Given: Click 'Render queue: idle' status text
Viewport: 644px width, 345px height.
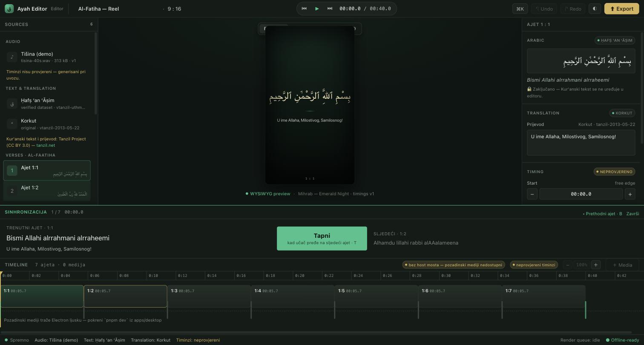Looking at the screenshot, I should click(580, 340).
